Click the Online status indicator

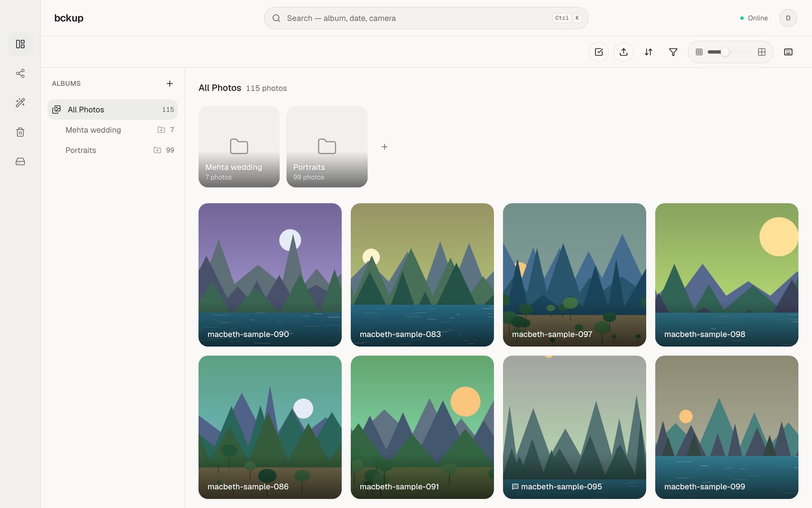(754, 18)
